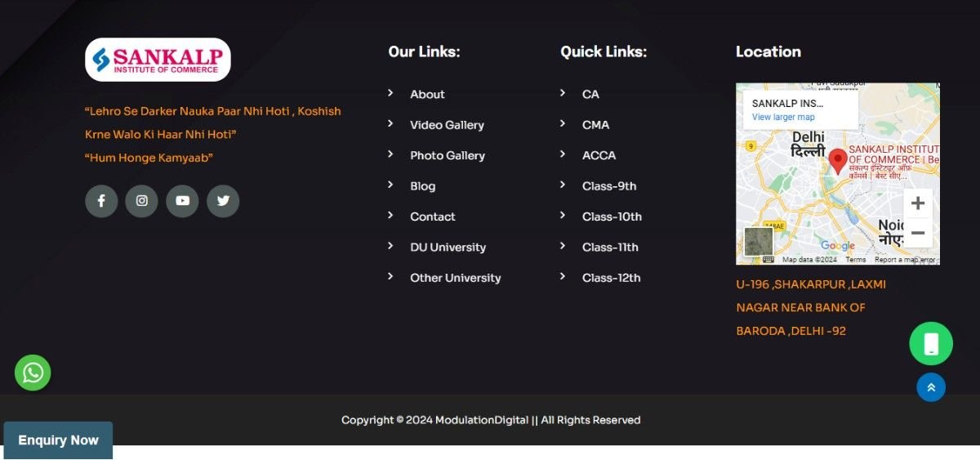Open the Video Gallery link
Viewport: 980px width, 460px height.
[x=447, y=125]
